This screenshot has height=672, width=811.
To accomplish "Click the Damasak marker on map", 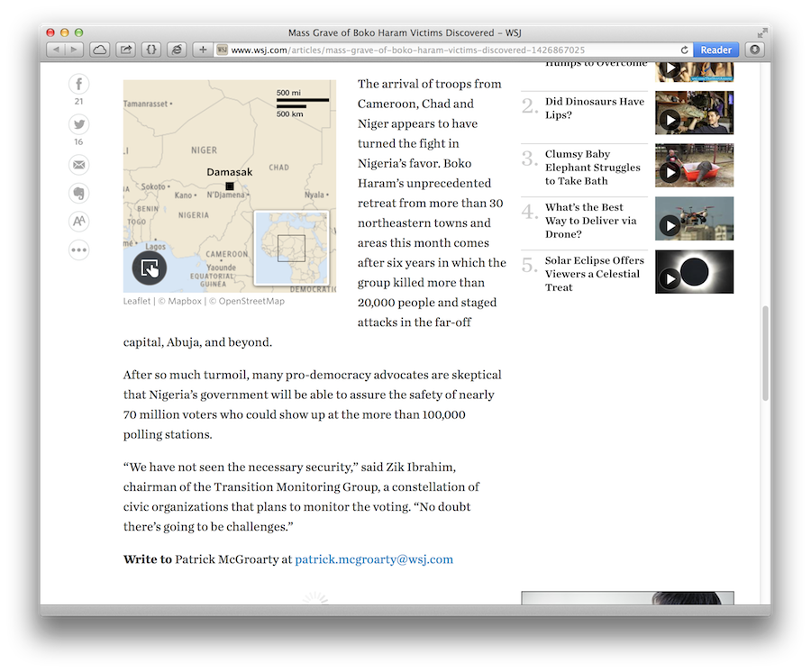I will tap(230, 186).
